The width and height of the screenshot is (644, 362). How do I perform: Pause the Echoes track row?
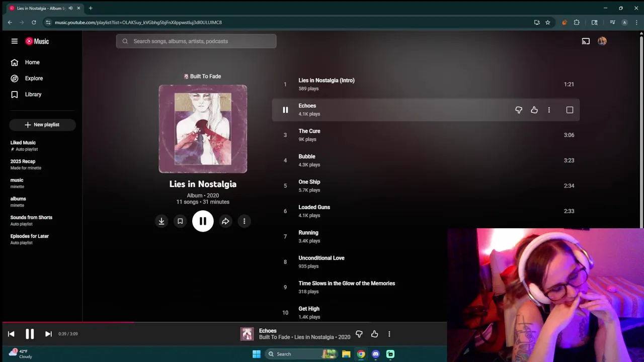285,110
